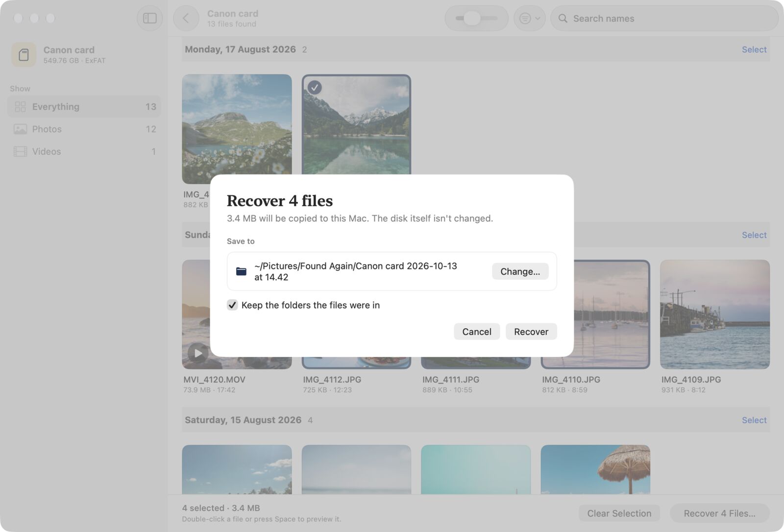Cancel the recover dialog
Image resolution: width=784 pixels, height=532 pixels.
click(x=476, y=332)
